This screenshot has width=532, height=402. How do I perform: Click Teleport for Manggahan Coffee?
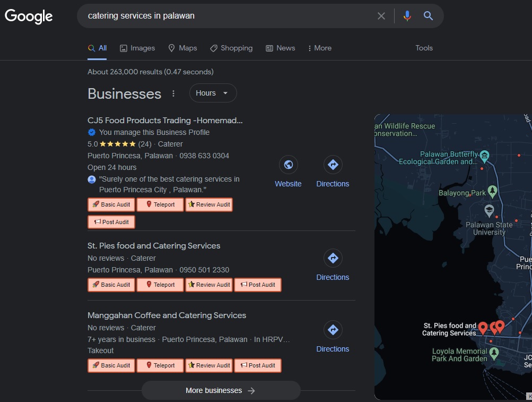160,366
